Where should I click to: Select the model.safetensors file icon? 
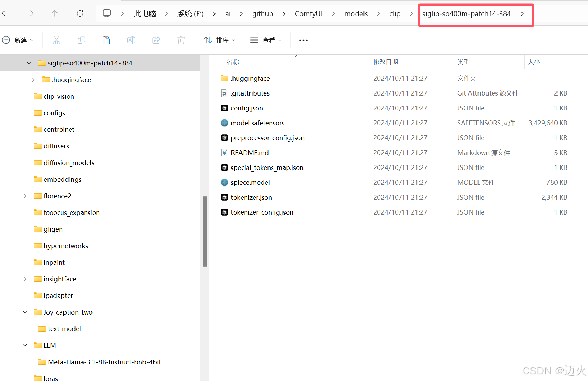(225, 123)
